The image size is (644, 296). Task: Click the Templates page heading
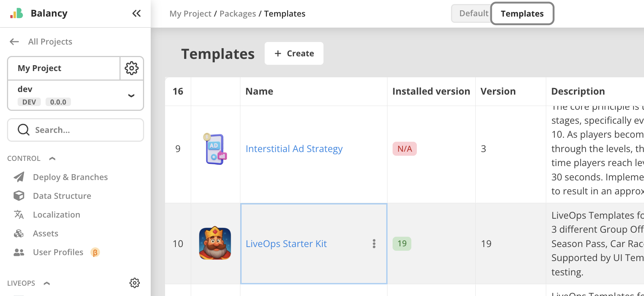(x=218, y=54)
